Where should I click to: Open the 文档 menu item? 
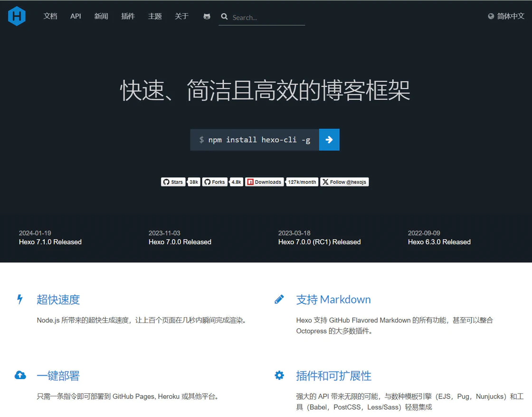(x=50, y=16)
